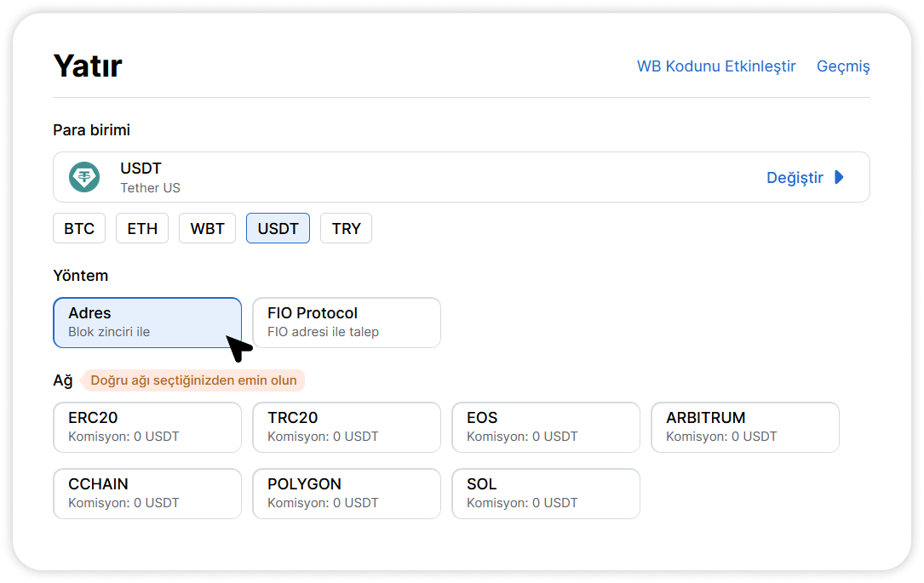The image size is (924, 583).
Task: Open the Geçmiş history link
Action: point(843,66)
